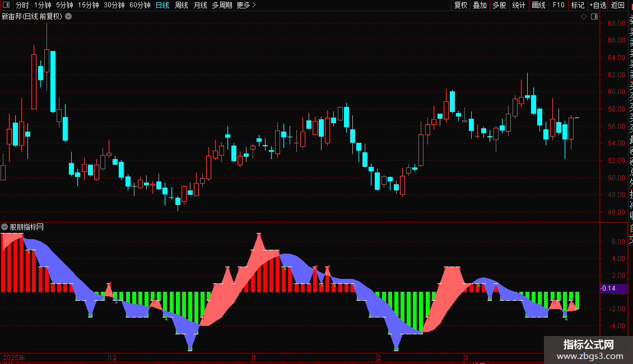
Task: Click the 2025年 date axis label
Action: pyautogui.click(x=14, y=357)
